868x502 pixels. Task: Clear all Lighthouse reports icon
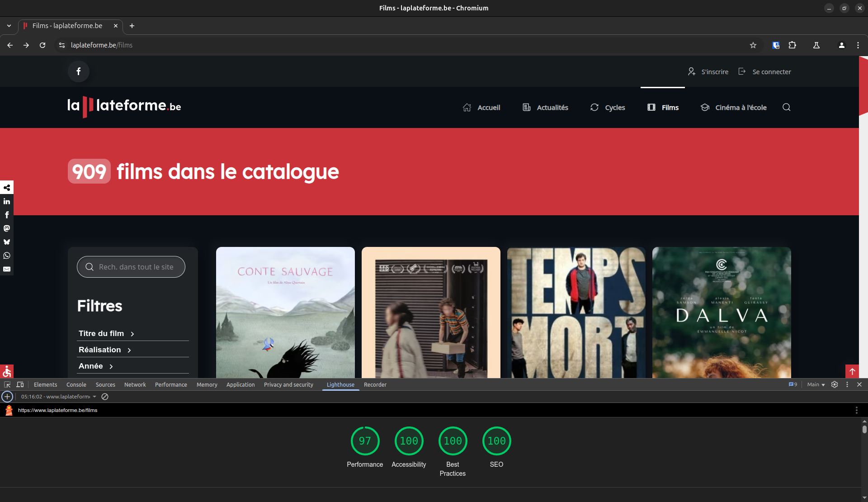105,397
